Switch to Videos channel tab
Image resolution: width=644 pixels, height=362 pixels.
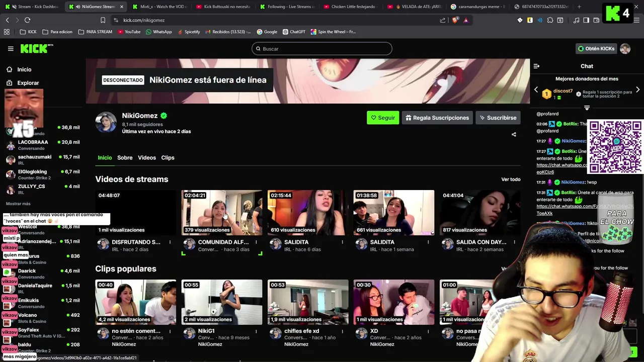[147, 158]
